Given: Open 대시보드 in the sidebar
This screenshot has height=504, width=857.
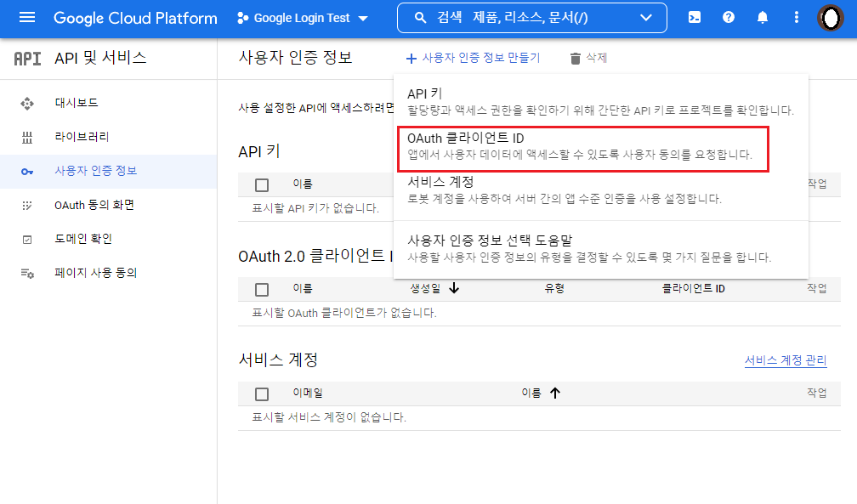Looking at the screenshot, I should (76, 103).
